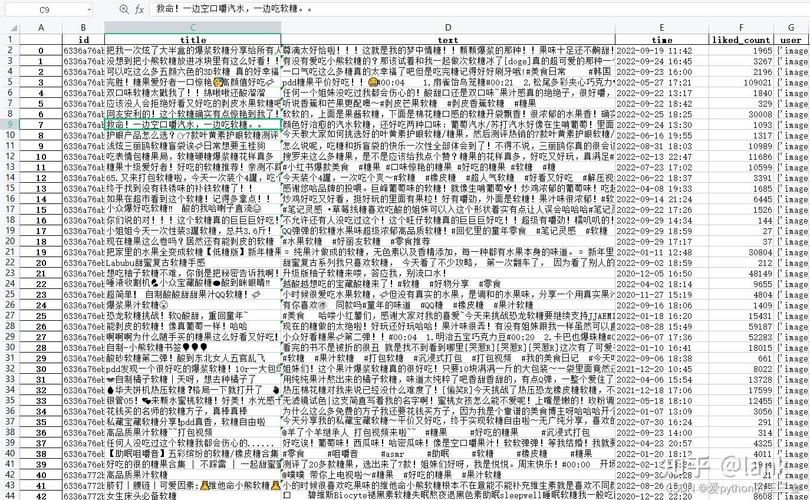
Task: Click the 'liked_count' header cell
Action: pyautogui.click(x=741, y=39)
